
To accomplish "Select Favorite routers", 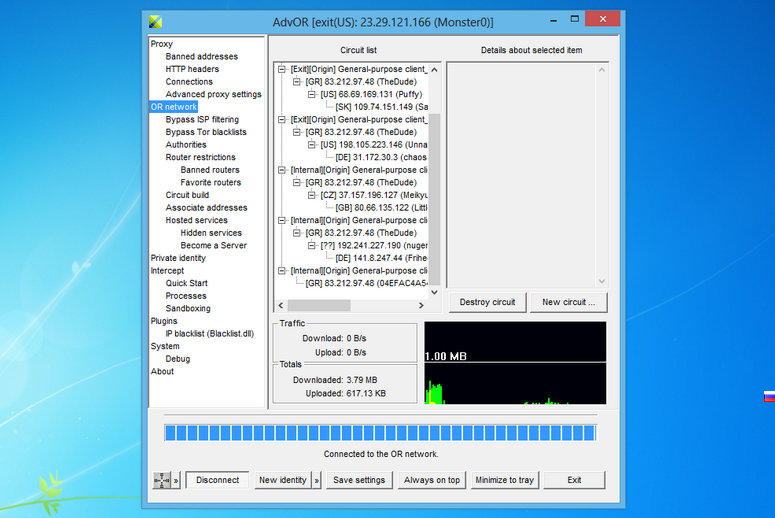I will pos(211,182).
